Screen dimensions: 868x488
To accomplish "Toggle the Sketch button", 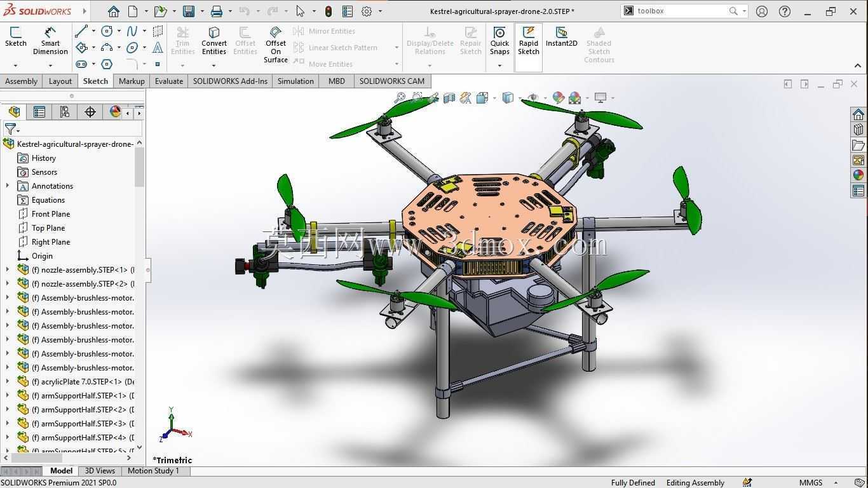I will (15, 37).
